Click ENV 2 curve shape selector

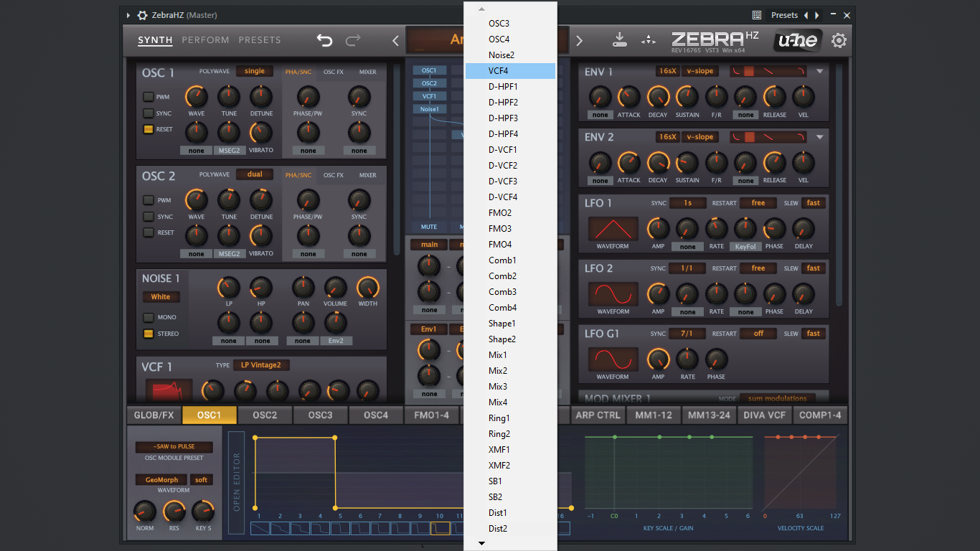pos(768,136)
